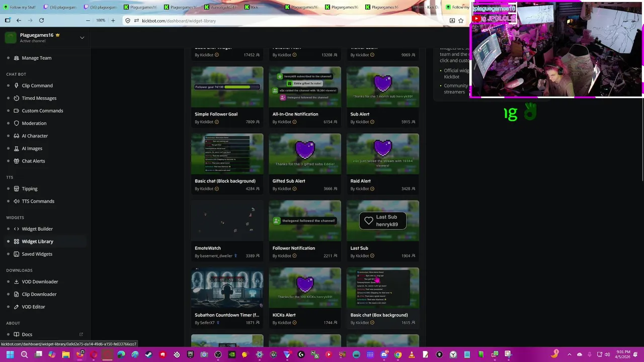Click Custom Commands sidebar link

coord(42,111)
